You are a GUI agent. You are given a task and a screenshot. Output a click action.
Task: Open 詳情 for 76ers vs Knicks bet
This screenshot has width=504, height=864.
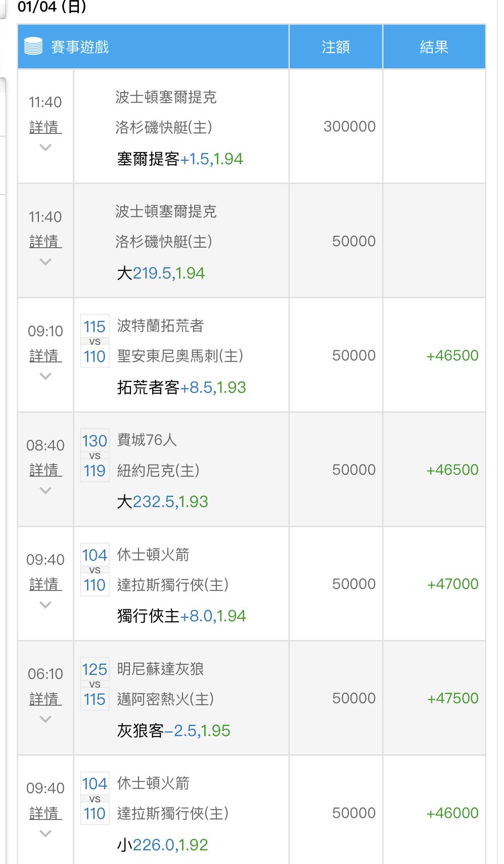tap(45, 470)
